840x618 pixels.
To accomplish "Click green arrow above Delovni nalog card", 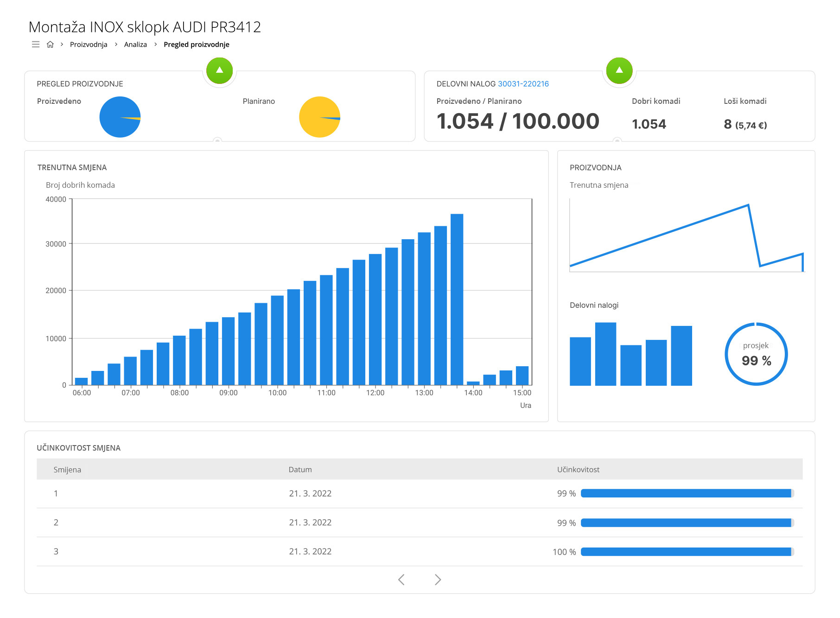I will tap(619, 71).
